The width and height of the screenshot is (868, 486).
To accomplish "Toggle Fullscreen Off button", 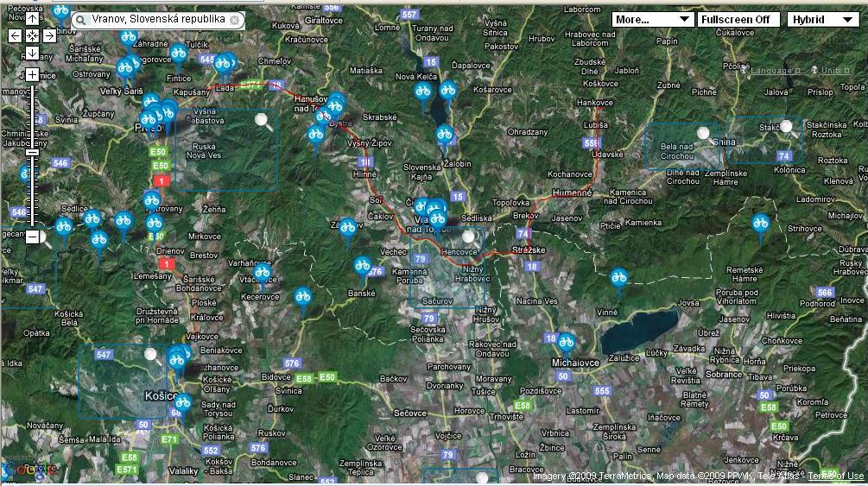I will (x=738, y=19).
